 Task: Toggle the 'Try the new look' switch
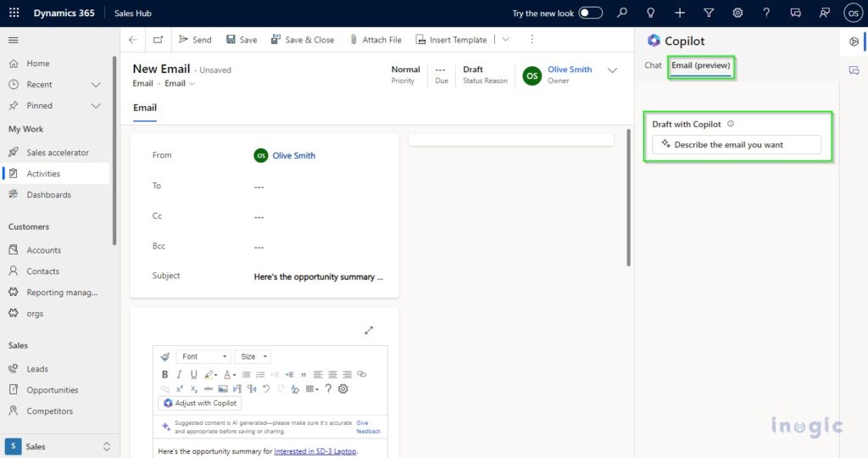[591, 13]
